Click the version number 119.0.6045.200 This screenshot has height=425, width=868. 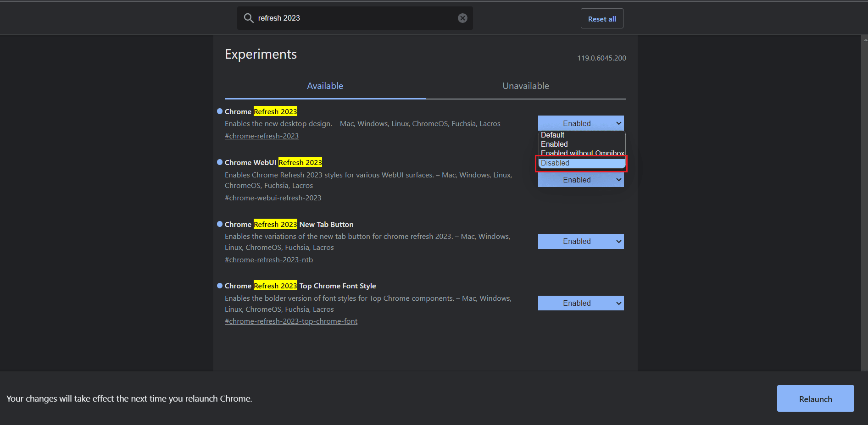(601, 58)
